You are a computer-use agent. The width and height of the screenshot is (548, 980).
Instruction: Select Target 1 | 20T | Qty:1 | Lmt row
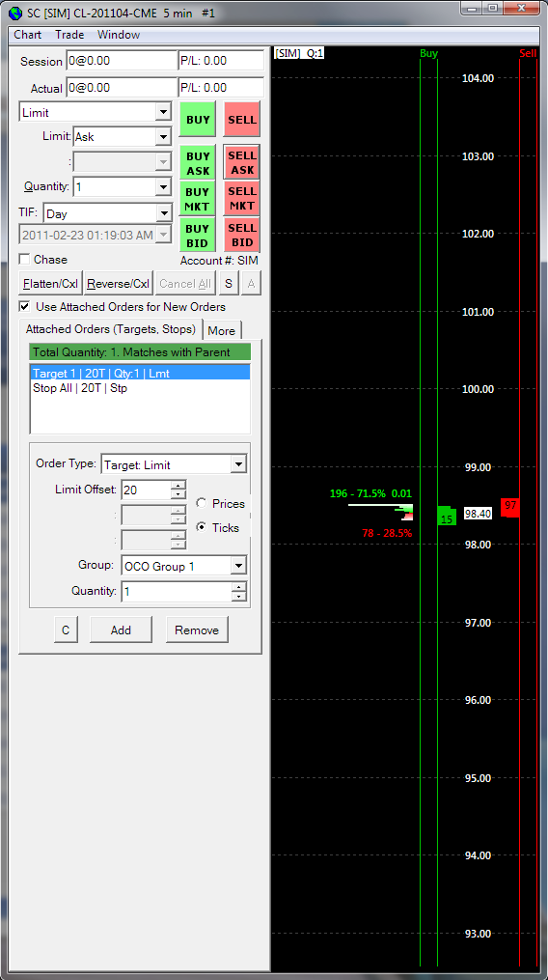(x=140, y=373)
